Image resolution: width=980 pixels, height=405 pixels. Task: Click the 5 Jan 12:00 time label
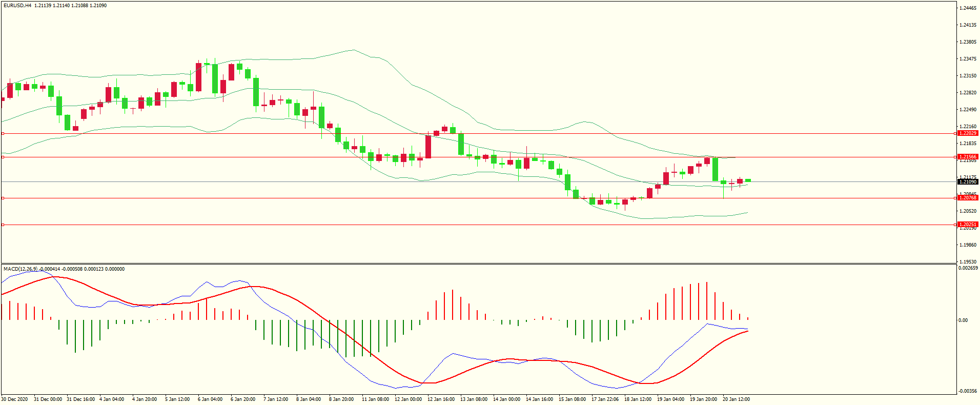(x=177, y=399)
